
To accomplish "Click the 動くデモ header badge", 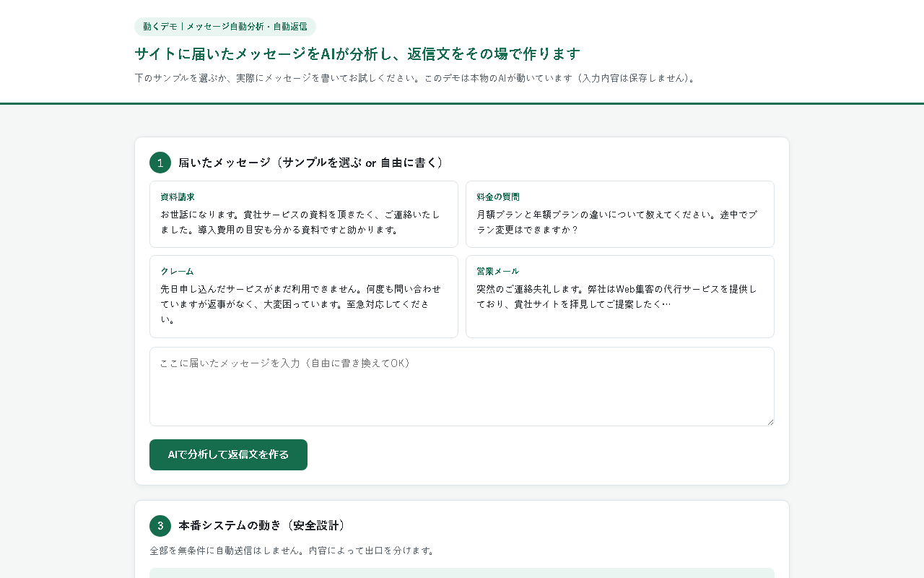I will click(x=225, y=27).
